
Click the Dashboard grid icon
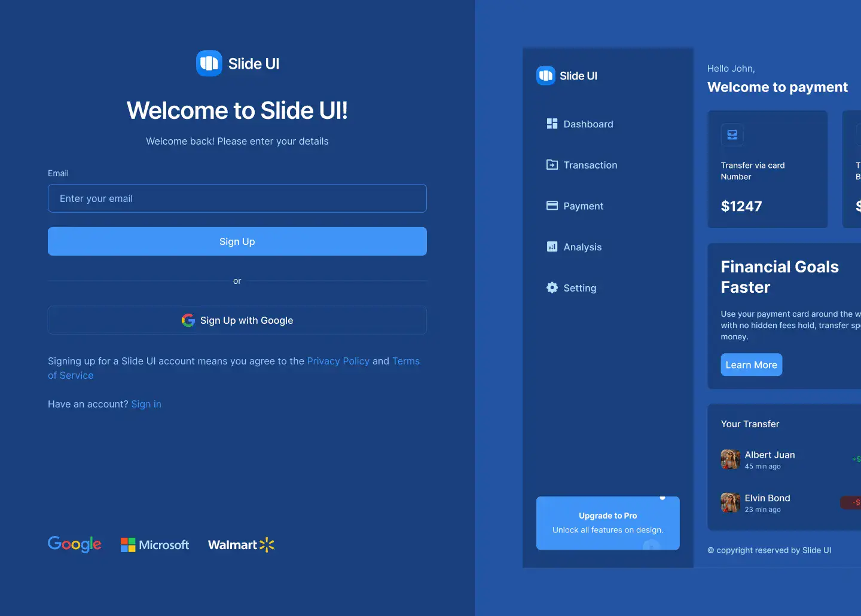[x=552, y=124]
